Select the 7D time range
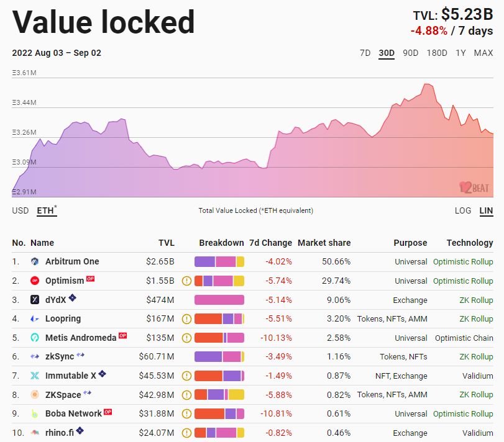Screen dimensions: 504x442 [365, 53]
